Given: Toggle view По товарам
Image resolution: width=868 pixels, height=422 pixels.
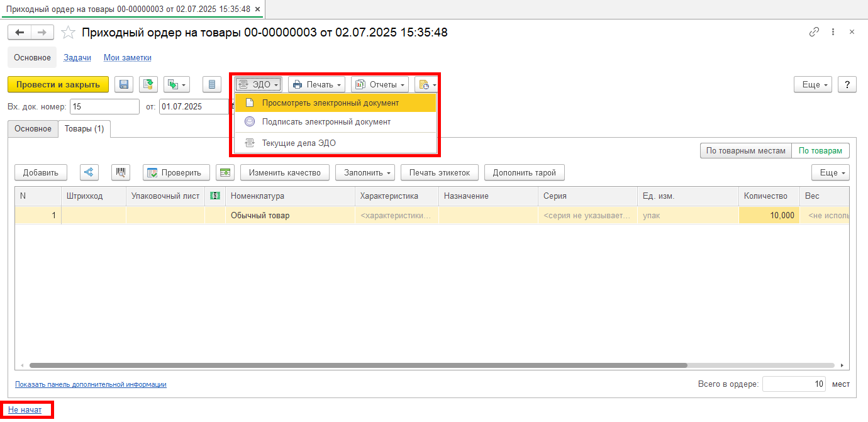Looking at the screenshot, I should pos(820,151).
